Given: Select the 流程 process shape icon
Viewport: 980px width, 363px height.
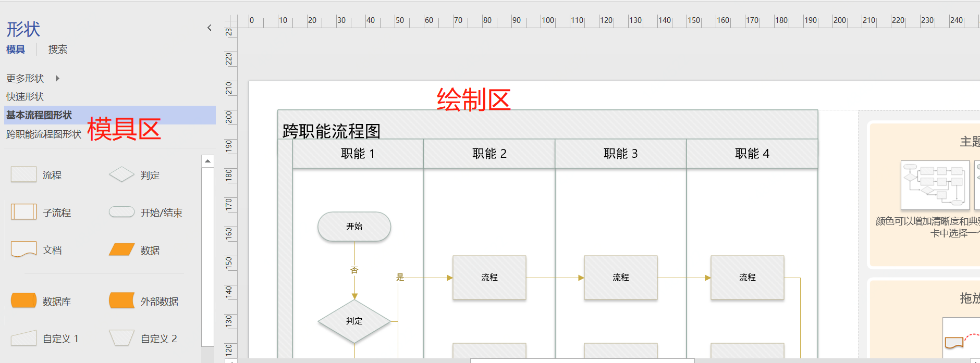Looking at the screenshot, I should coord(23,174).
